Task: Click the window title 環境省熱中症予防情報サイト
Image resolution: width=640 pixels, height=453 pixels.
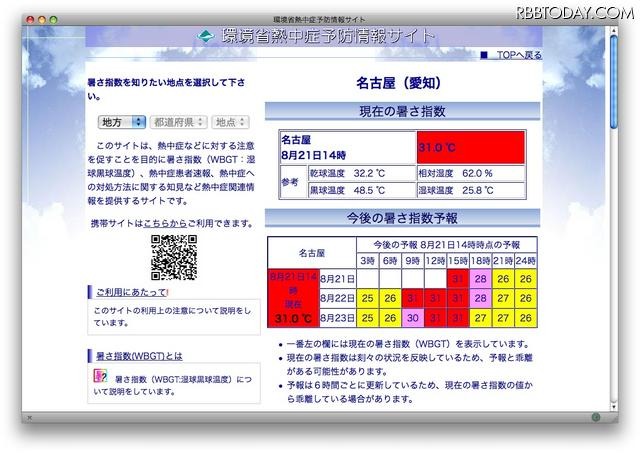Action: pos(319,20)
